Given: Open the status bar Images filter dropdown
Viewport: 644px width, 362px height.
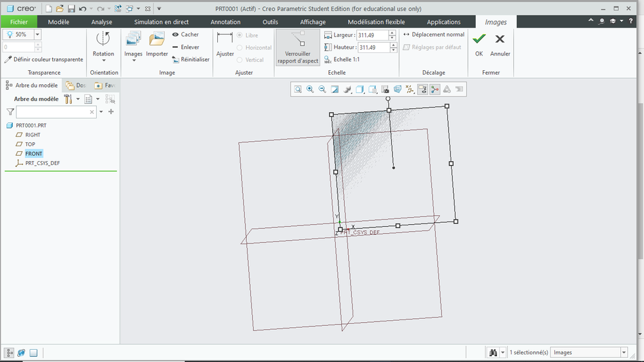Looking at the screenshot, I should click(x=623, y=352).
